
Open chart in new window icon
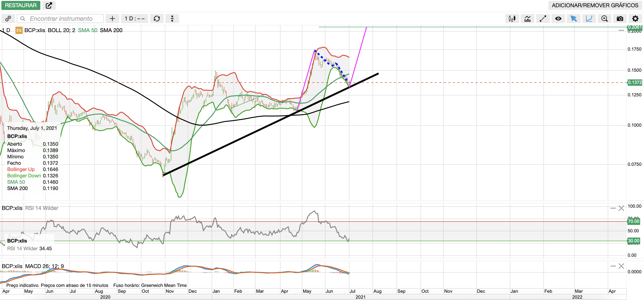[49, 5]
